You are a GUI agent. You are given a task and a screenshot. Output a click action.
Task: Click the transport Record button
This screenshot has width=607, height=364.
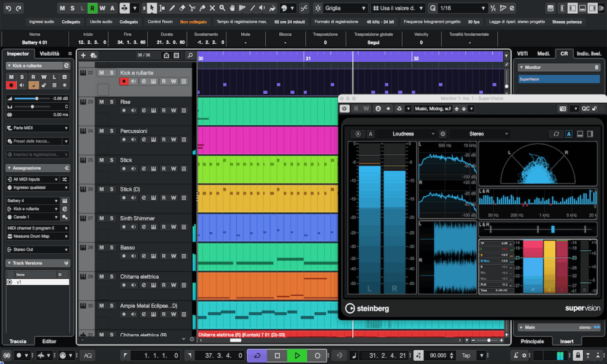click(317, 356)
